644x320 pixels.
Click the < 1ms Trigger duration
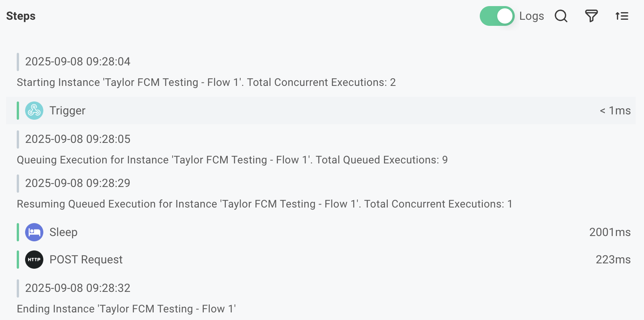pos(615,111)
